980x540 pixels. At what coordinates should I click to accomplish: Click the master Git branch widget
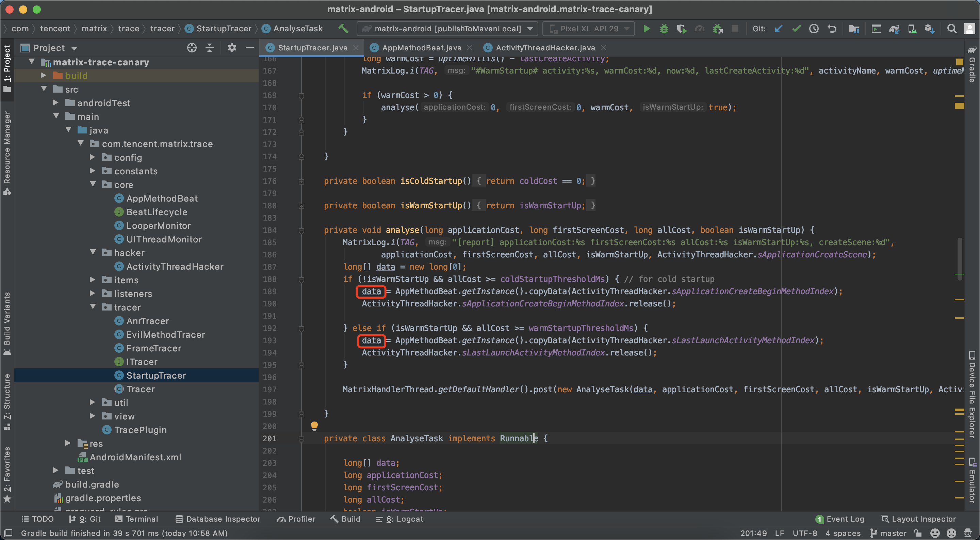pos(889,533)
